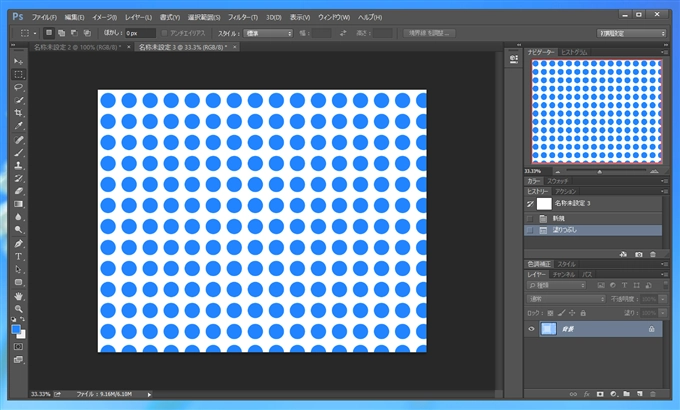The width and height of the screenshot is (680, 410).
Task: Select the Rectangular Marquee tool in toolbox
Action: coord(18,74)
